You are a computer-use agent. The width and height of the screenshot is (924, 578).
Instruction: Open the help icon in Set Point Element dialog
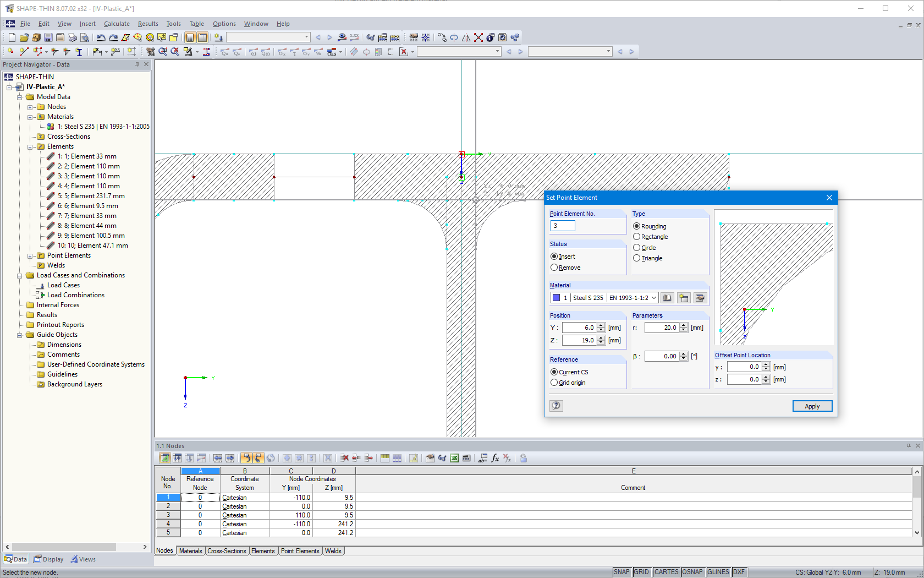click(x=555, y=406)
